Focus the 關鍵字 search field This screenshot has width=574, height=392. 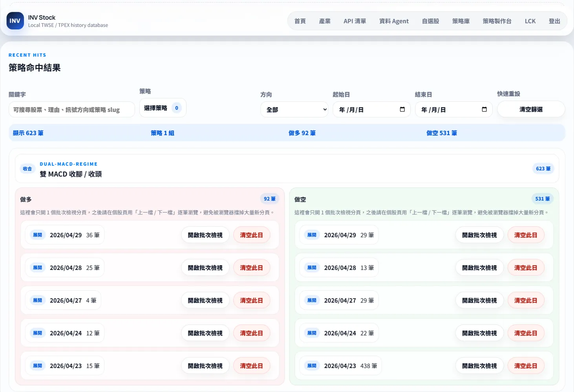71,110
